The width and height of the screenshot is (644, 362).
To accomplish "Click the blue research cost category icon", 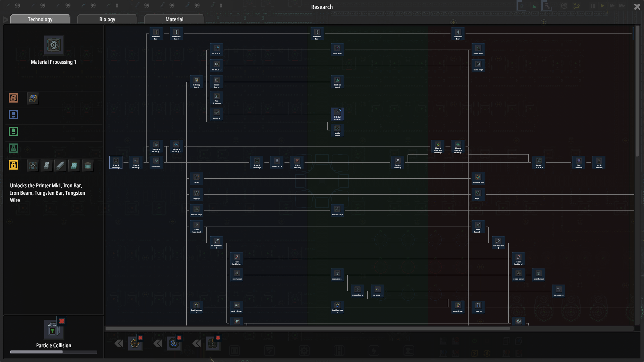I will point(13,115).
